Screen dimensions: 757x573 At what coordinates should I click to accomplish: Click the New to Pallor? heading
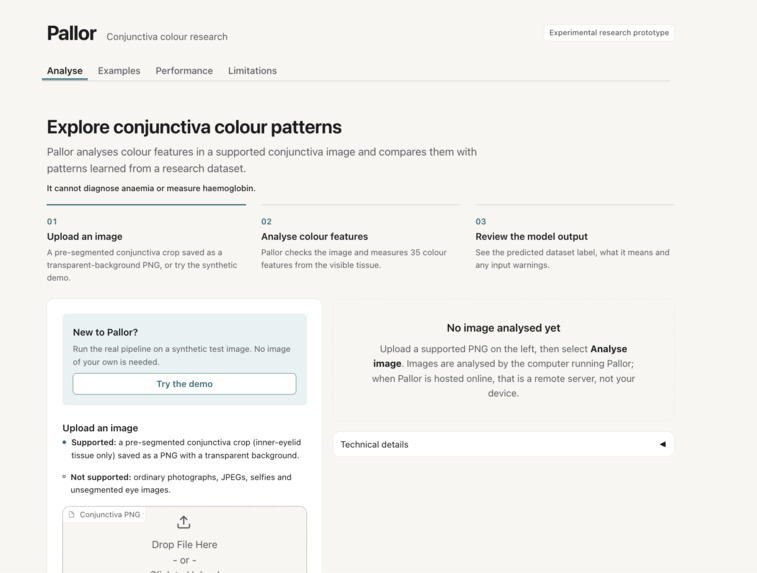coord(105,332)
